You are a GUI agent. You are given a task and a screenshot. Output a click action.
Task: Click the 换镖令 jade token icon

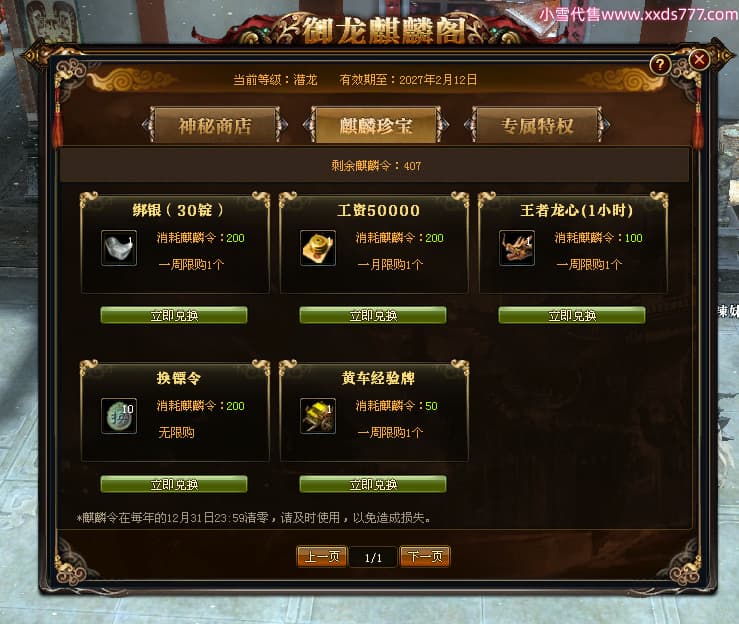tap(119, 416)
